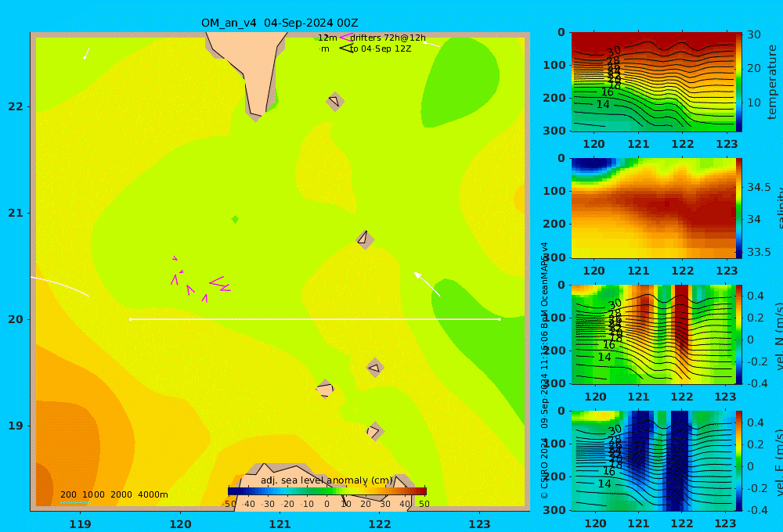This screenshot has height=532, width=783.
Task: Click the 'to 04 Sep 12Z' legend text
Action: pyautogui.click(x=381, y=49)
